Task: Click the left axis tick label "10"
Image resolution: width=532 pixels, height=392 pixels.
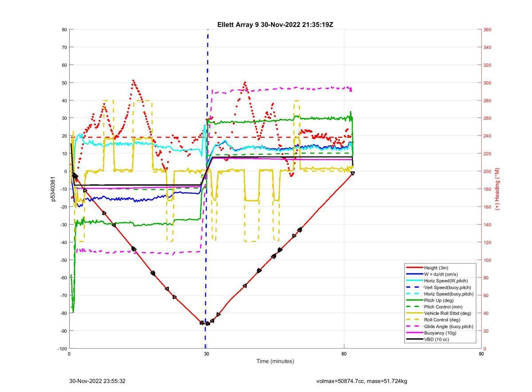Action: [x=64, y=154]
